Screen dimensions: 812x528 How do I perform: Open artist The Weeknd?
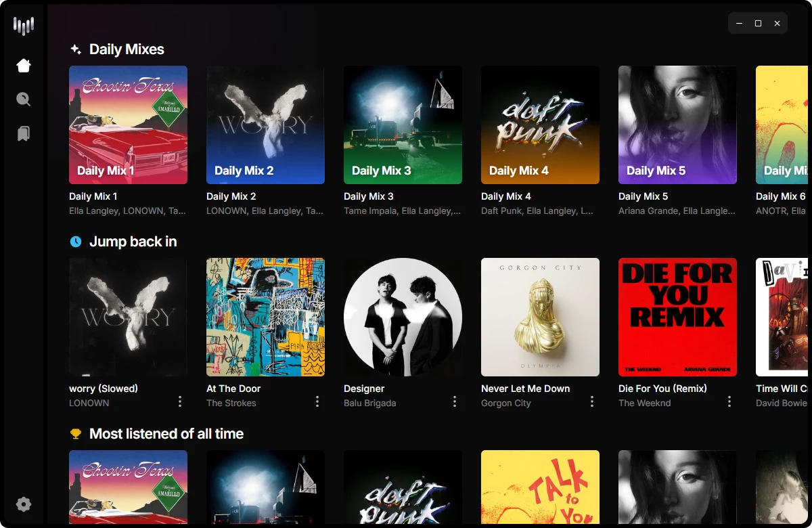tap(645, 403)
